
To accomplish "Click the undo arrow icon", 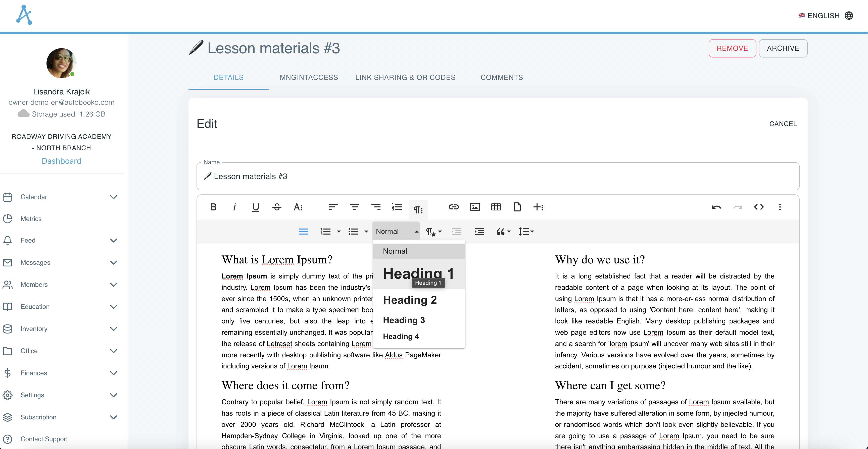I will (717, 207).
